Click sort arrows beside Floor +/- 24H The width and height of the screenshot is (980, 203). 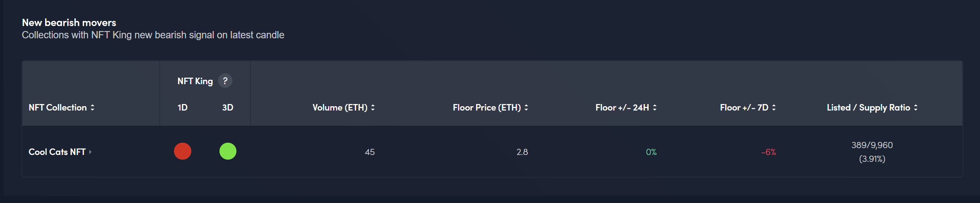(655, 108)
